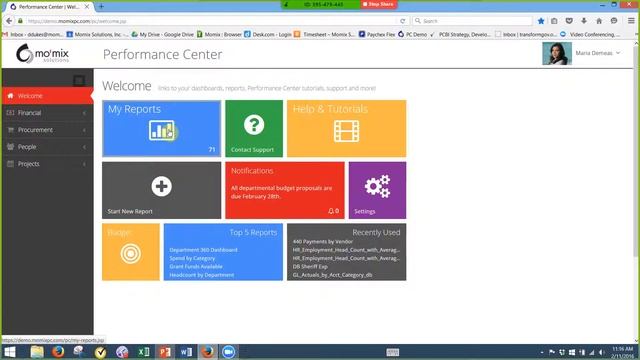640x360 pixels.
Task: Click the People group icon
Action: pos(11,147)
